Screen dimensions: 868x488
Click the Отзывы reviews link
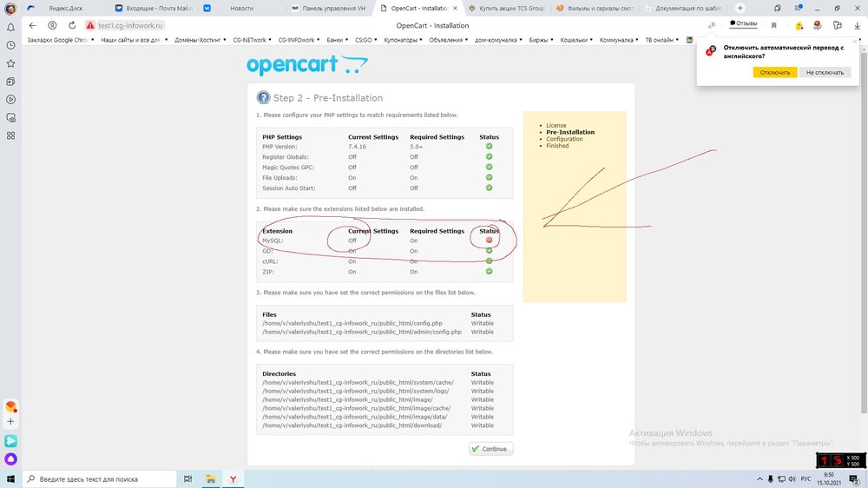coord(743,23)
